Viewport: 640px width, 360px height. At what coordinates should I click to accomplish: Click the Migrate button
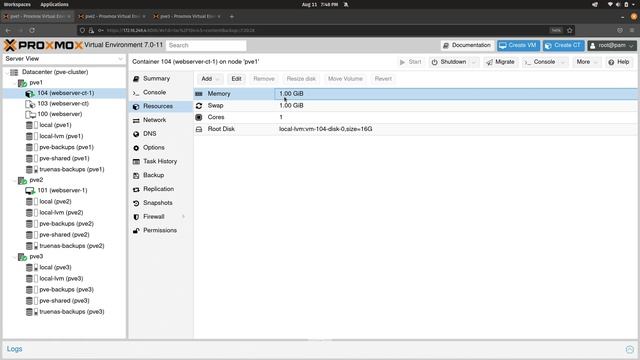[500, 62]
